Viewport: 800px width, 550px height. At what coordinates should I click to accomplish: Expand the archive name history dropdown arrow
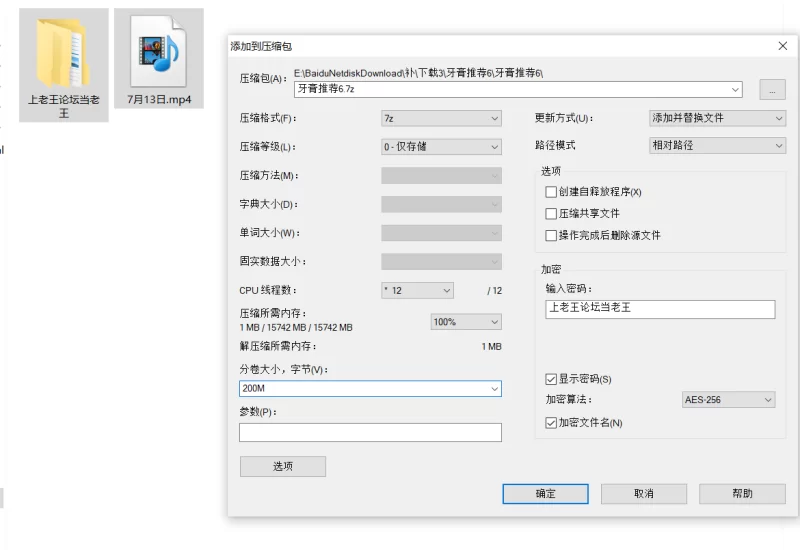[735, 89]
